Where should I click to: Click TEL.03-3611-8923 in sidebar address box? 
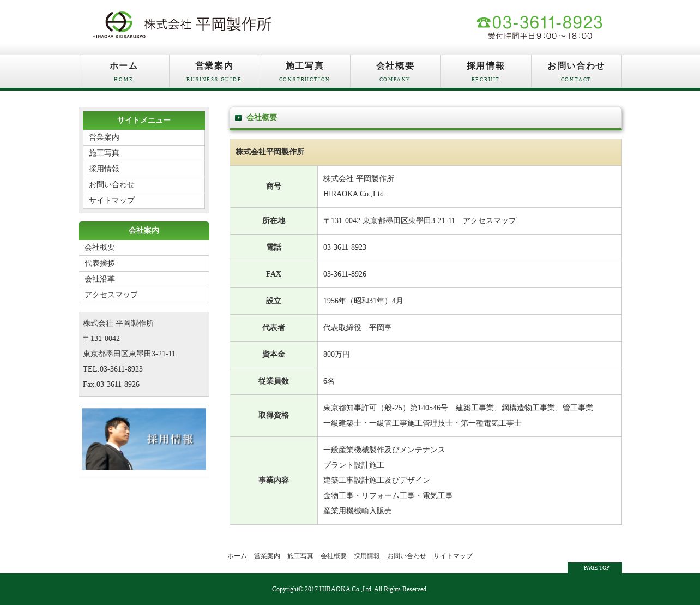[113, 369]
